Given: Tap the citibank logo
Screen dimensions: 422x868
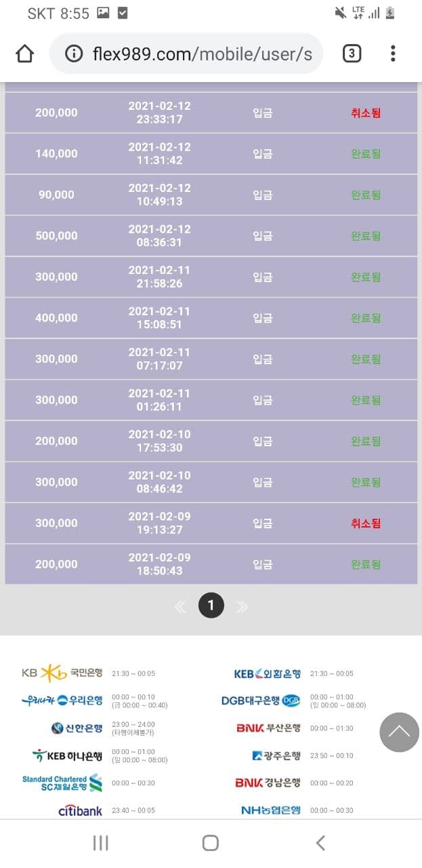Looking at the screenshot, I should 80,810.
